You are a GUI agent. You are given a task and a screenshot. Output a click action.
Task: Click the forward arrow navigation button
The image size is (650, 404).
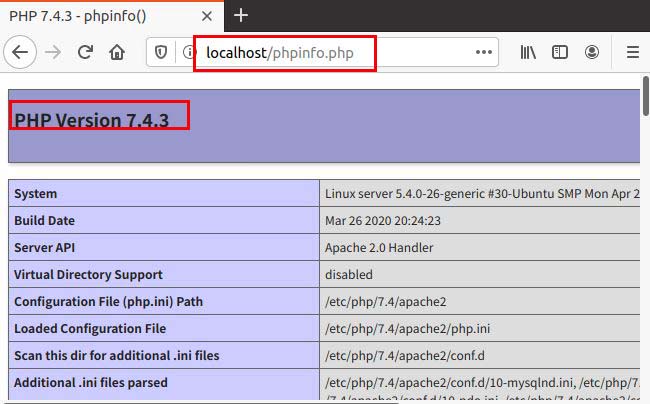click(53, 52)
